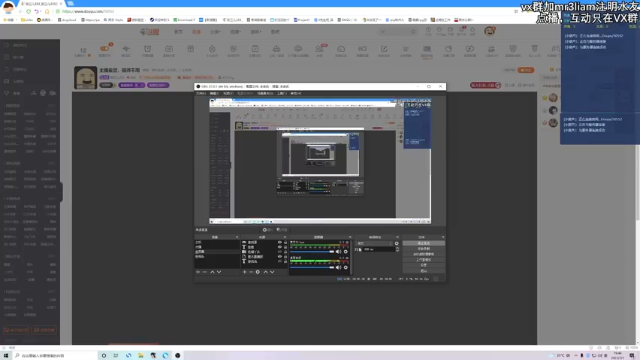Image resolution: width=640 pixels, height=360 pixels.
Task: Click the alarm clock icon in Douyu toolbar
Action: [x=147, y=49]
